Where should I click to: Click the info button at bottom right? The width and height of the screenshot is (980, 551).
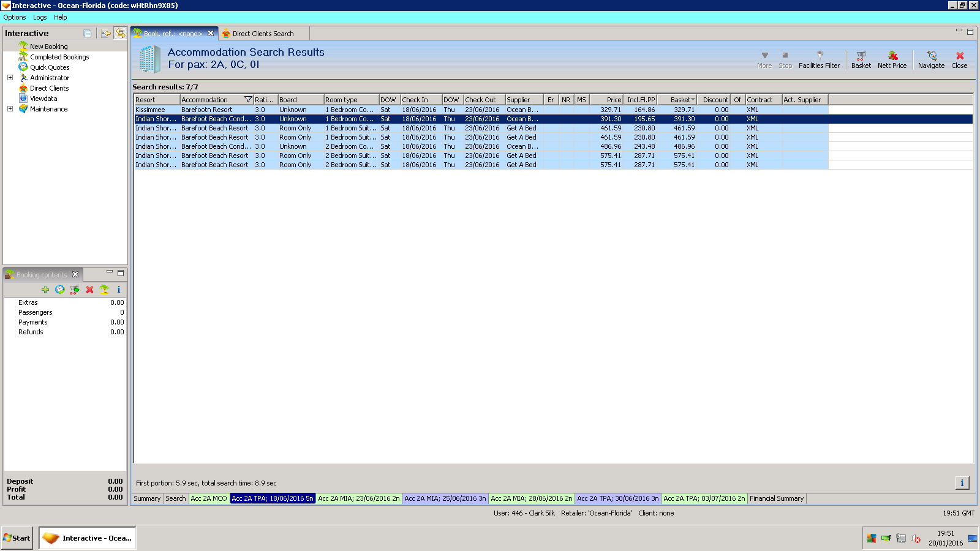coord(962,483)
